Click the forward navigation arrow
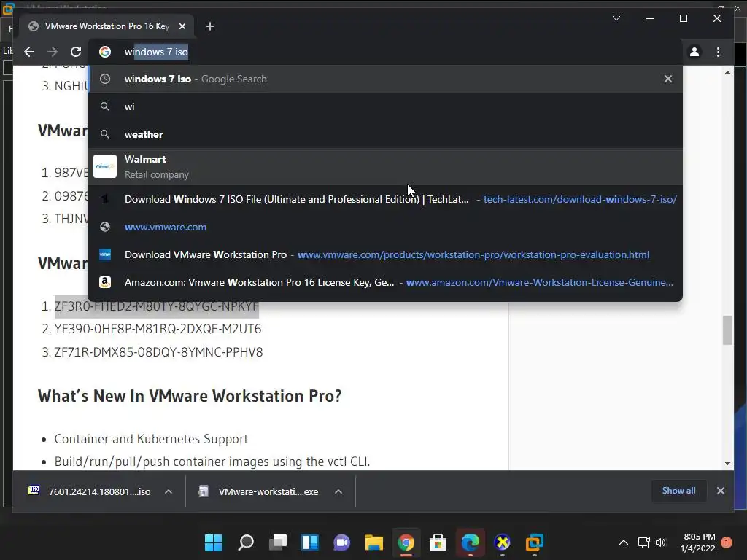This screenshot has width=747, height=560. coord(53,52)
